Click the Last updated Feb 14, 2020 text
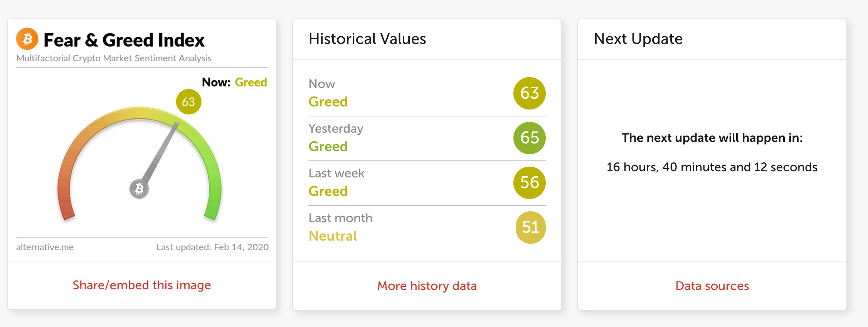 pyautogui.click(x=212, y=247)
